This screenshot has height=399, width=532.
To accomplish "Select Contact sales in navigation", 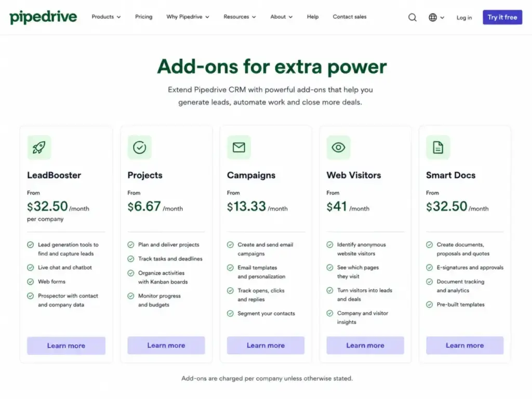I will click(350, 17).
